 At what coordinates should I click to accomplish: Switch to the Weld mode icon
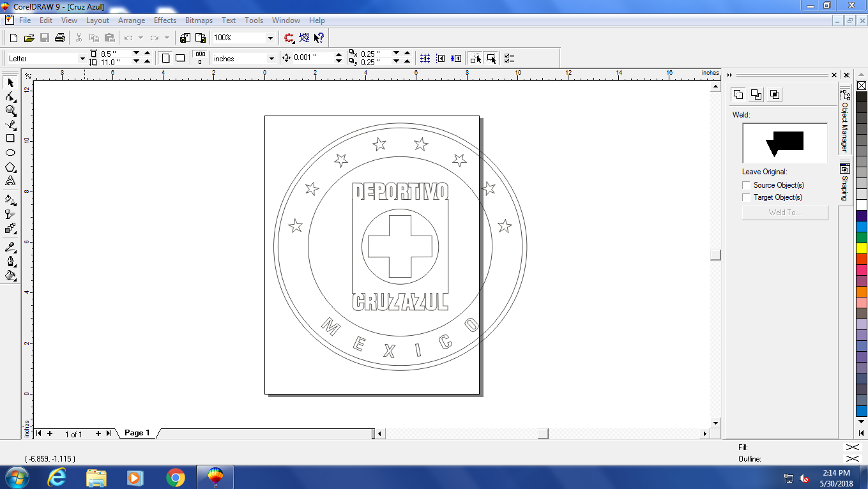click(x=738, y=94)
